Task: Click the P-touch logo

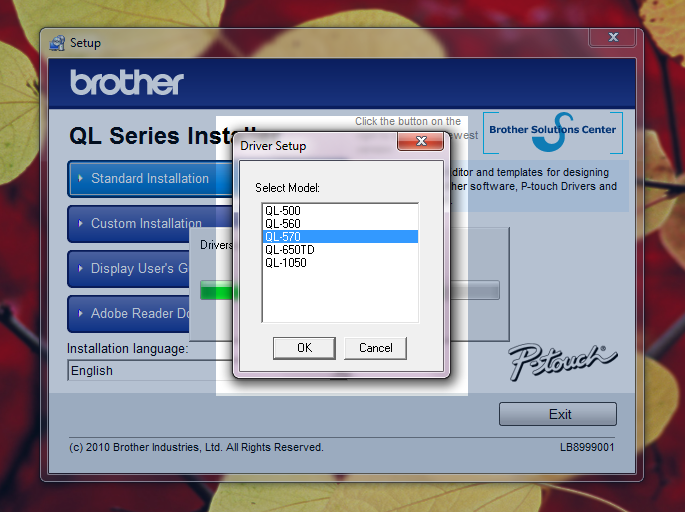Action: pyautogui.click(x=563, y=361)
